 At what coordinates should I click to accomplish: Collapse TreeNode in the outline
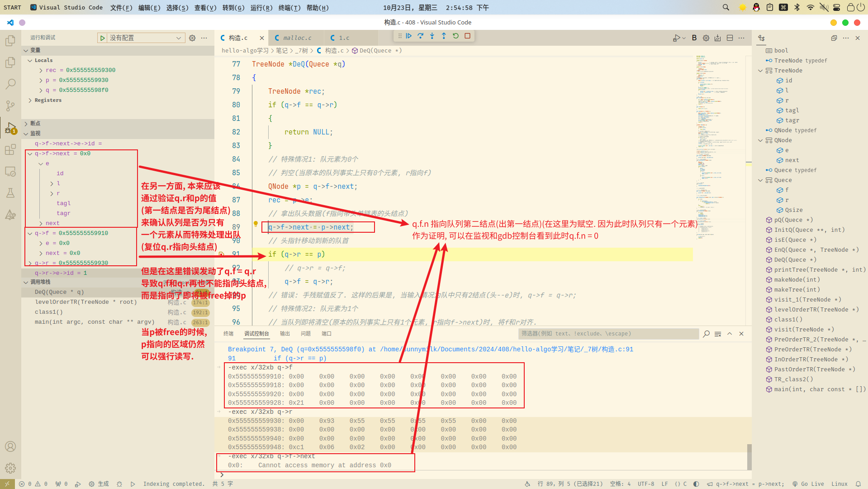(x=760, y=71)
